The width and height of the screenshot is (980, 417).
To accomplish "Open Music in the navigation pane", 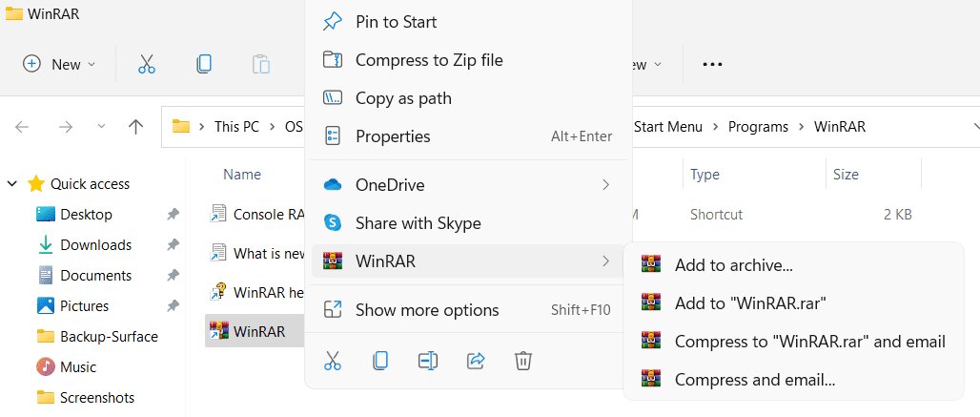I will (x=78, y=367).
